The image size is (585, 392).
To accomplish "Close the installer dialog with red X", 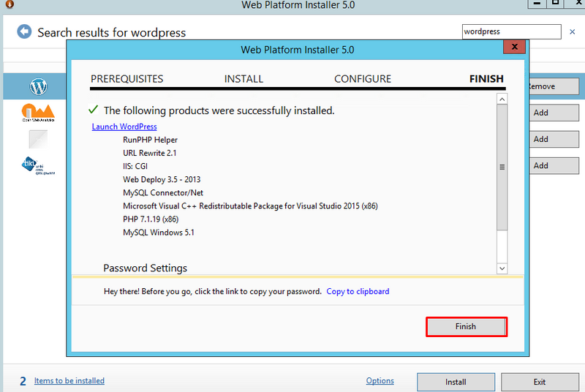I will tap(515, 47).
